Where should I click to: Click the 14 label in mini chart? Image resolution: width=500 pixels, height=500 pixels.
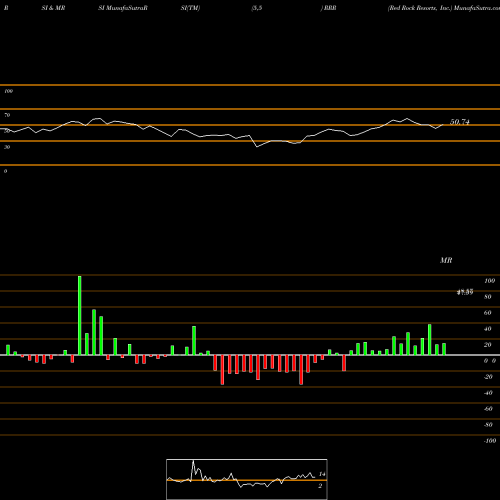[x=322, y=474]
